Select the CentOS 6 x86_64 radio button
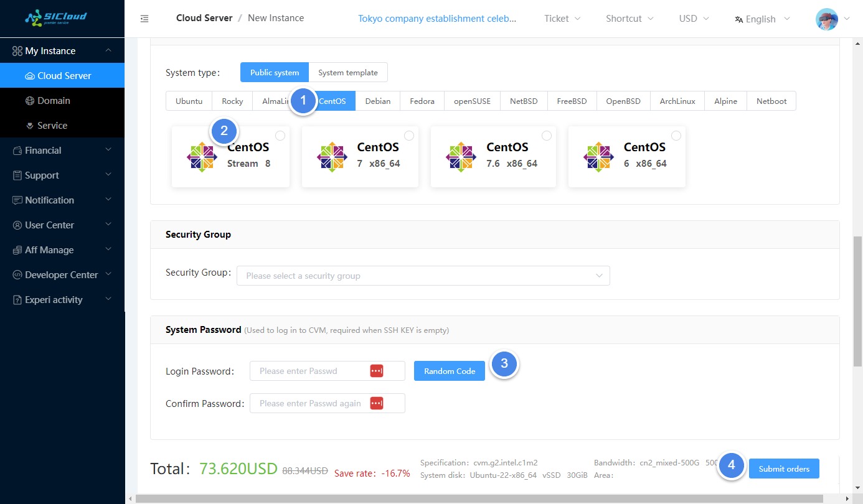The height and width of the screenshot is (504, 863). pos(676,136)
